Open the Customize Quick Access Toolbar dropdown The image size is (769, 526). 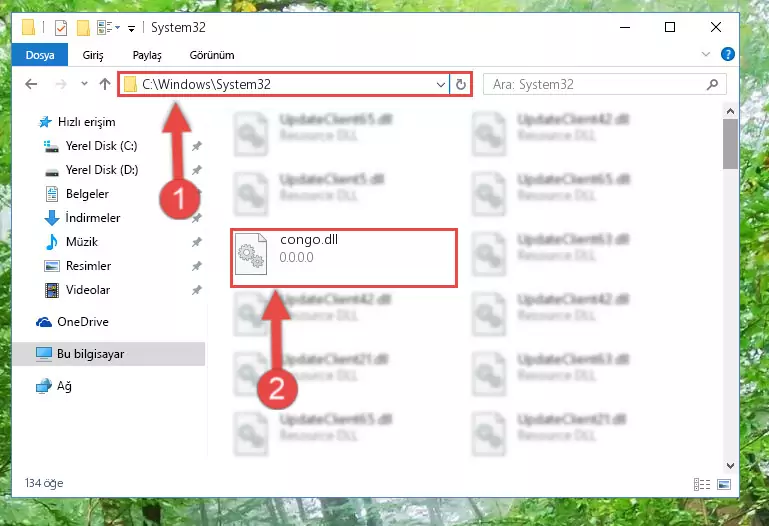tap(131, 29)
